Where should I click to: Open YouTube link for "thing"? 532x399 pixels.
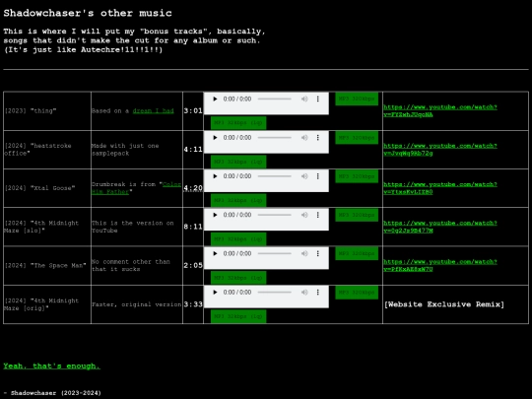coord(440,111)
